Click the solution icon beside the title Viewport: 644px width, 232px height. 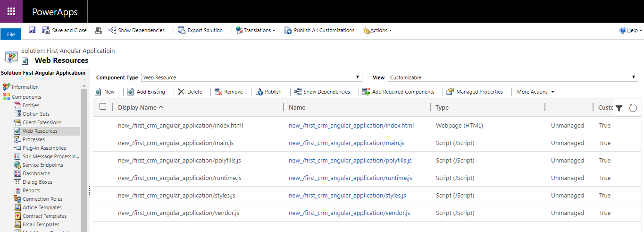pos(11,56)
